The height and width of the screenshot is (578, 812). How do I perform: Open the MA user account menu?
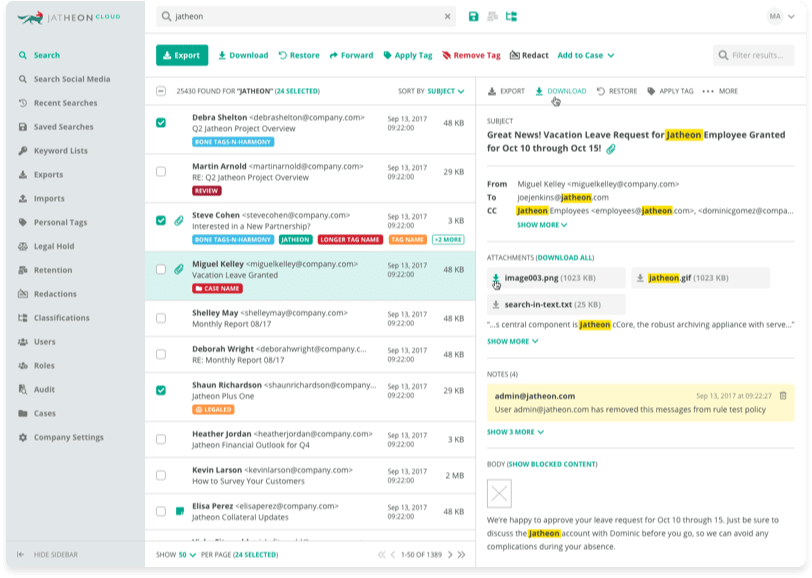(780, 17)
